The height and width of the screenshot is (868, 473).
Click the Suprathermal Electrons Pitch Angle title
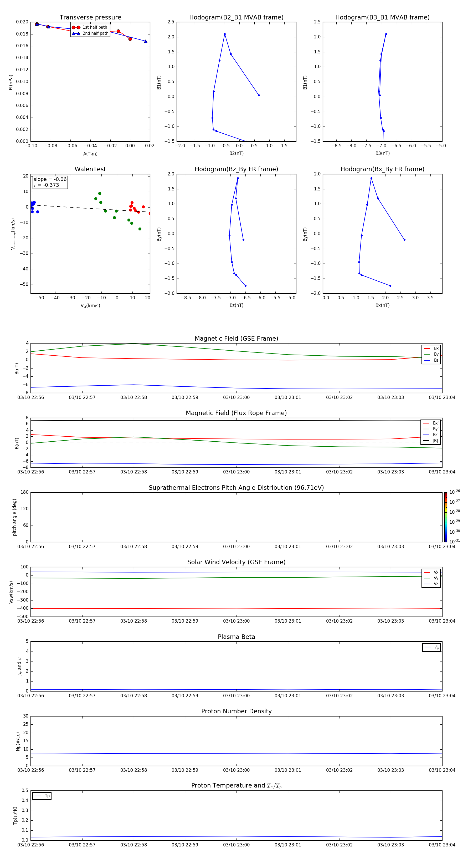236,488
